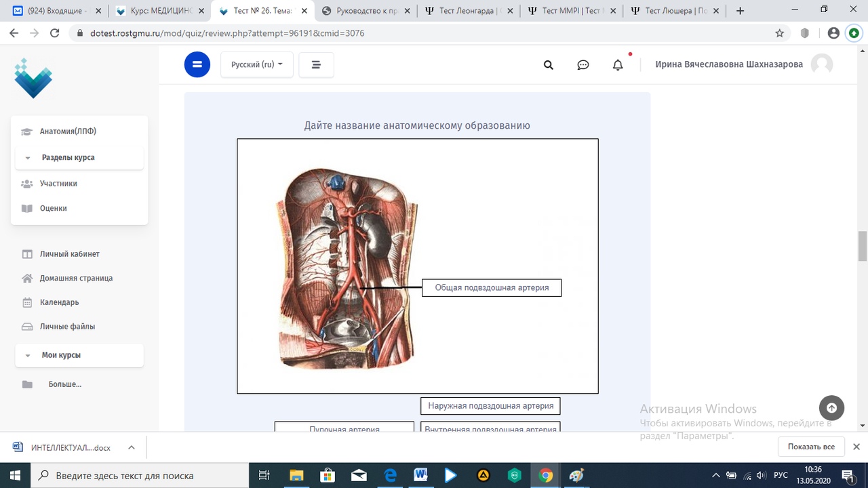Click the user avatar picture
This screenshot has height=488, width=868.
pos(822,64)
